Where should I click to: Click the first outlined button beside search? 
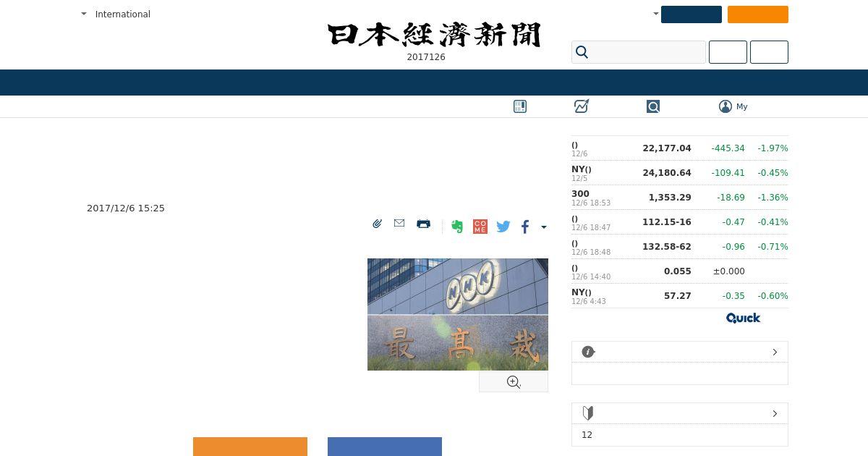point(728,52)
